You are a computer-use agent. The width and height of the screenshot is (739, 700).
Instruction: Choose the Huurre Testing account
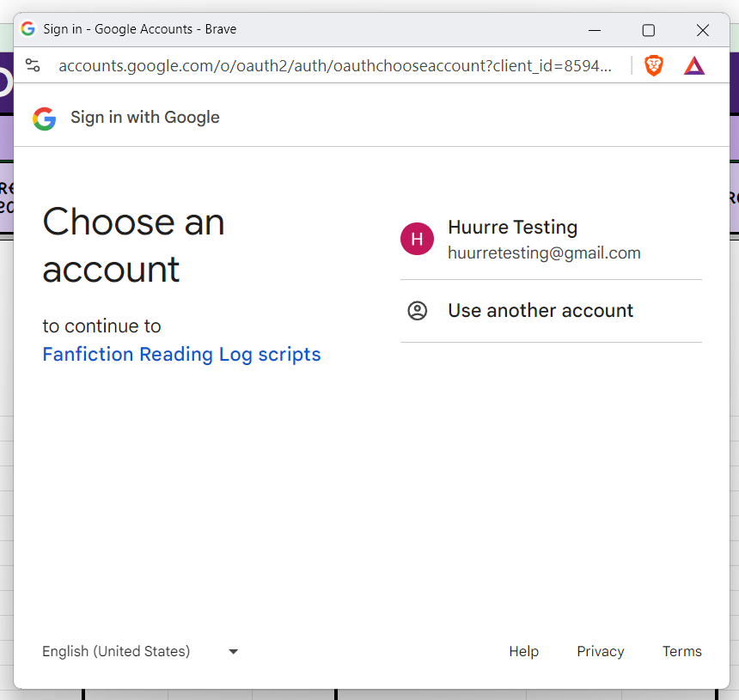click(x=551, y=240)
